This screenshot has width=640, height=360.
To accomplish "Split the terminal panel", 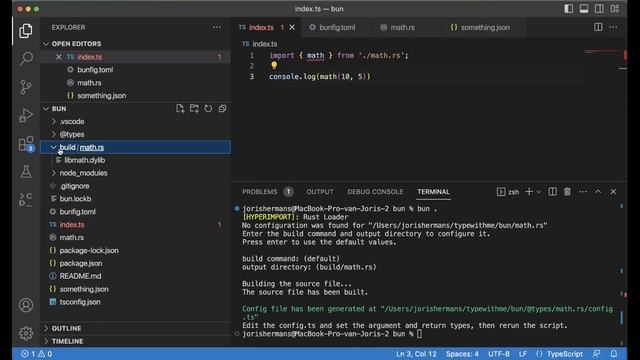I will [x=552, y=192].
